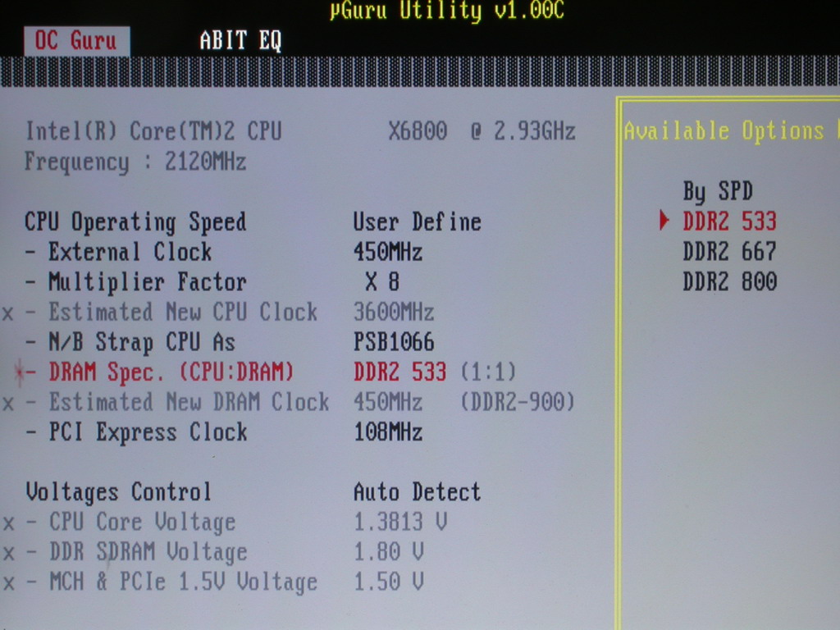Click the red selection arrow beside DDR2 533
Image resolution: width=840 pixels, height=630 pixels.
(664, 221)
